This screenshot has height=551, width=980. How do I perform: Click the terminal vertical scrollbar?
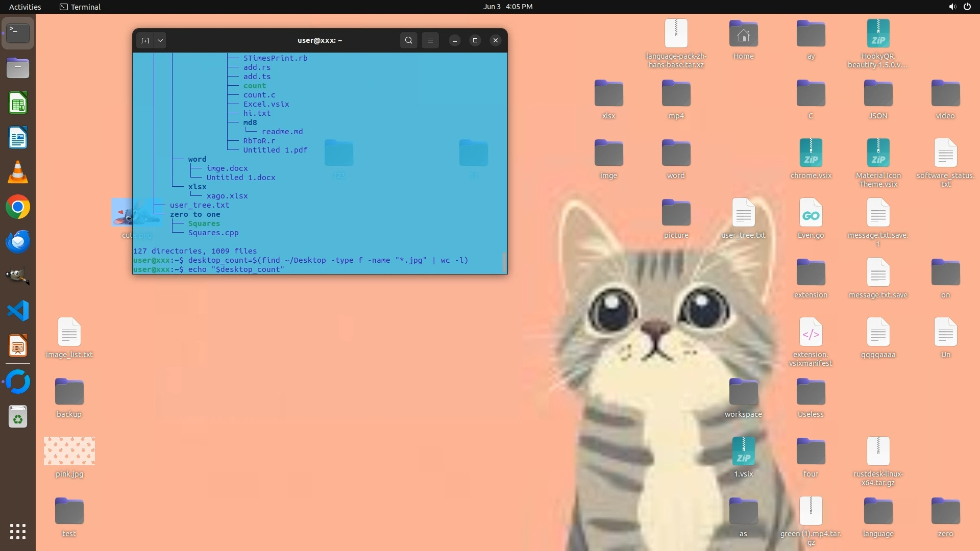504,262
